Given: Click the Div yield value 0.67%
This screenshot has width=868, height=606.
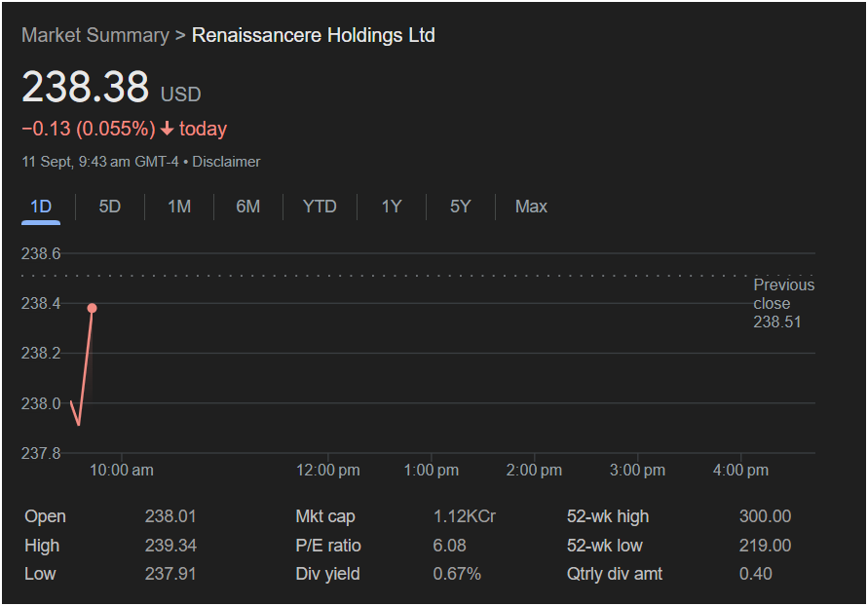Looking at the screenshot, I should tap(457, 574).
